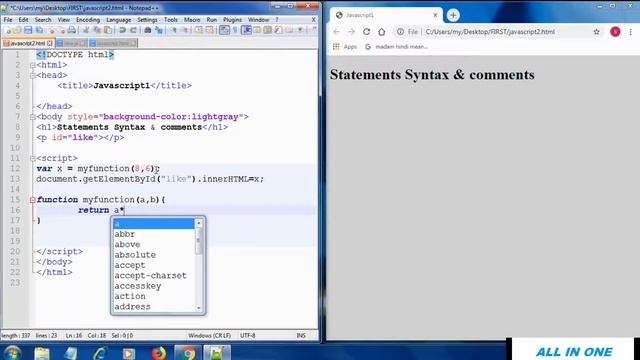Select 'abbr' in the autocomplete list

(x=125, y=234)
